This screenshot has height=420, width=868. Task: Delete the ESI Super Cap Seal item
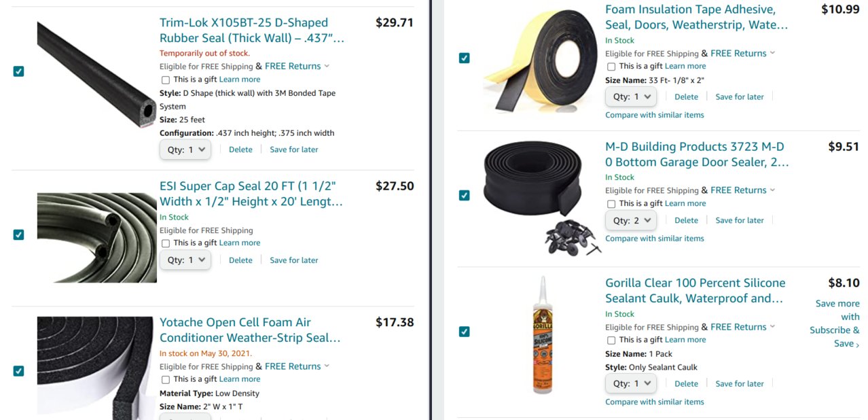(240, 260)
